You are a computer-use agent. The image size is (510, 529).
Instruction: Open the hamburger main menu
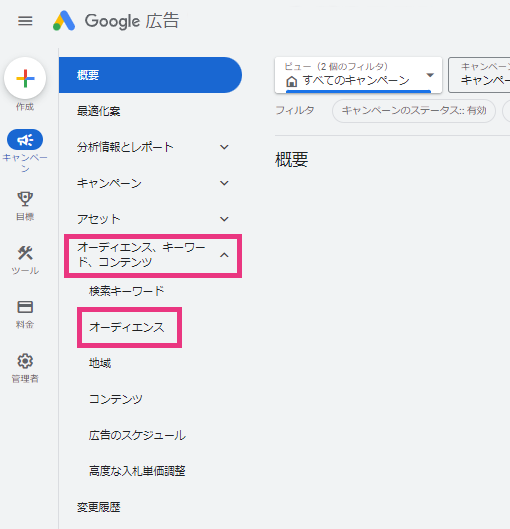[25, 21]
